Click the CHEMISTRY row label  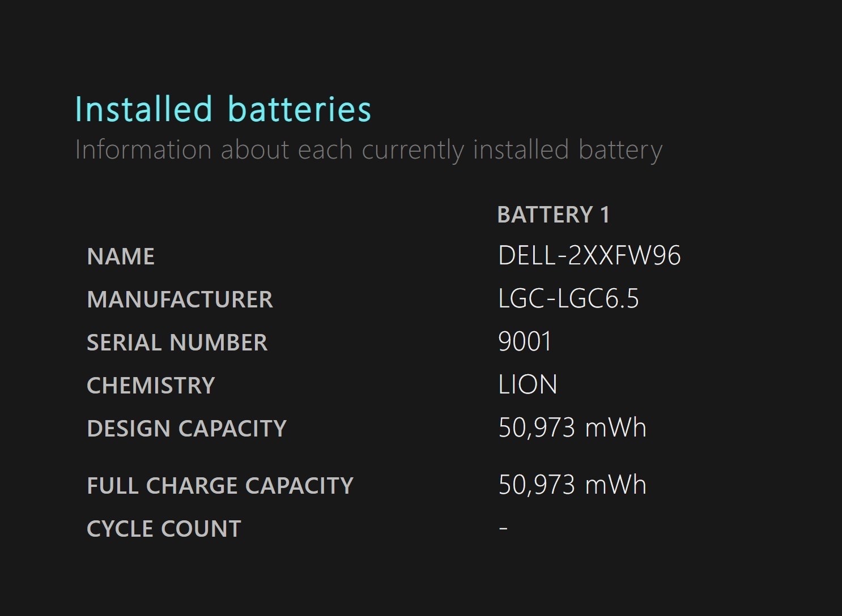tap(151, 386)
